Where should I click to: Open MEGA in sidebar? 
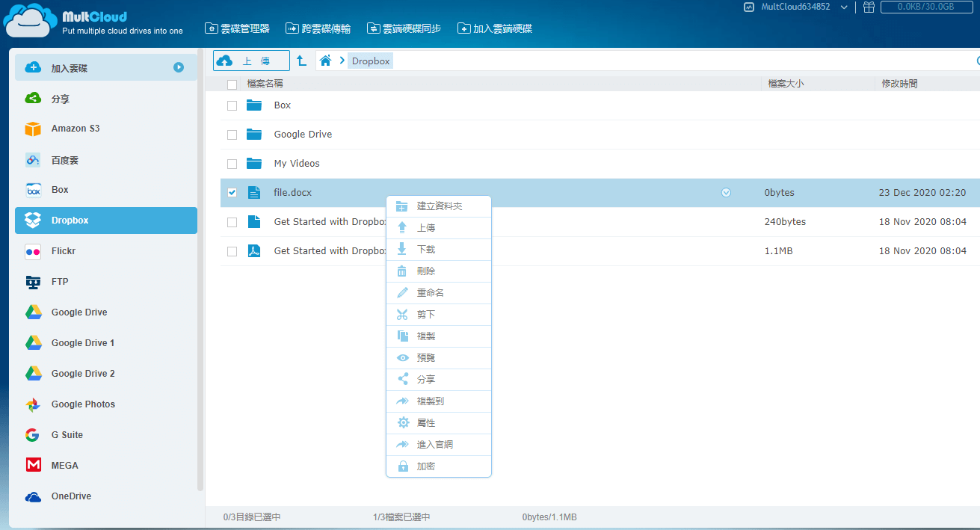pyautogui.click(x=106, y=466)
